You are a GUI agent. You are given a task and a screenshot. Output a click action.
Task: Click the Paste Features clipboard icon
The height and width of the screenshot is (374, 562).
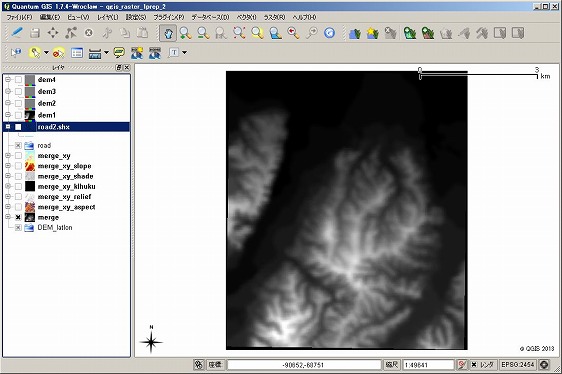(x=143, y=33)
